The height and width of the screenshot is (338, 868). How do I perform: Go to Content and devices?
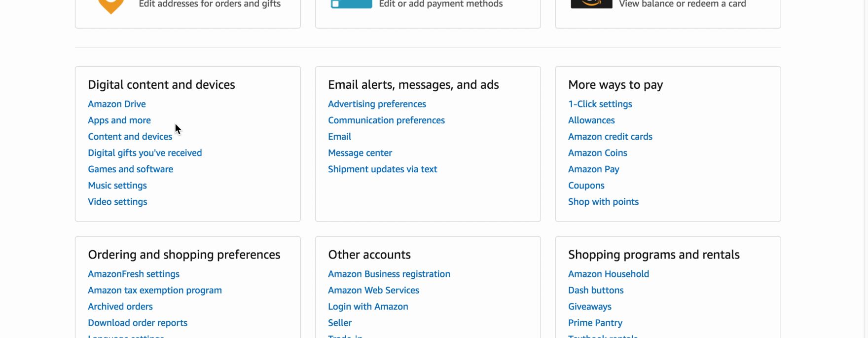point(130,137)
